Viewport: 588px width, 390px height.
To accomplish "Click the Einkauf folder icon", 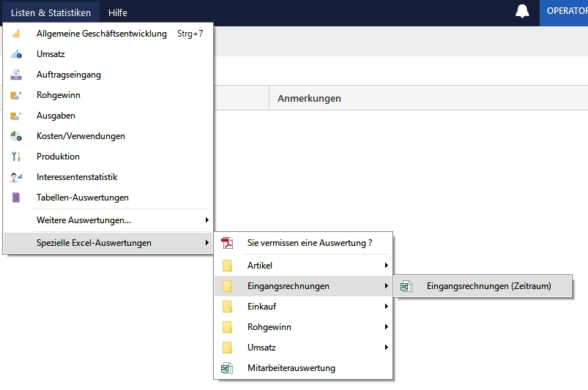I will pyautogui.click(x=227, y=307).
